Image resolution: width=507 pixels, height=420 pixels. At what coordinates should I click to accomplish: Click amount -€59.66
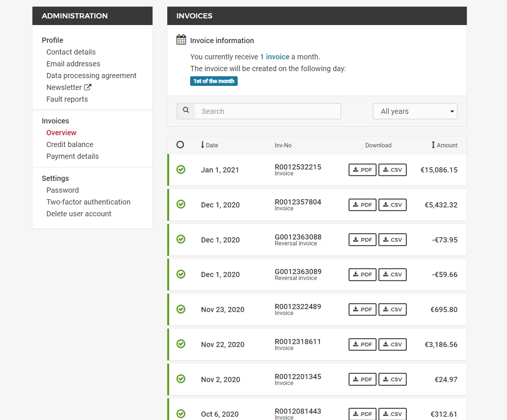445,274
